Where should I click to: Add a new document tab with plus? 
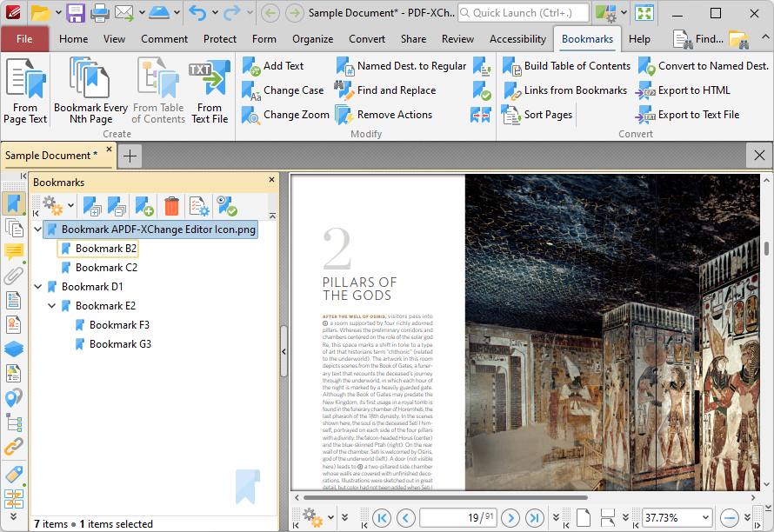[x=130, y=156]
